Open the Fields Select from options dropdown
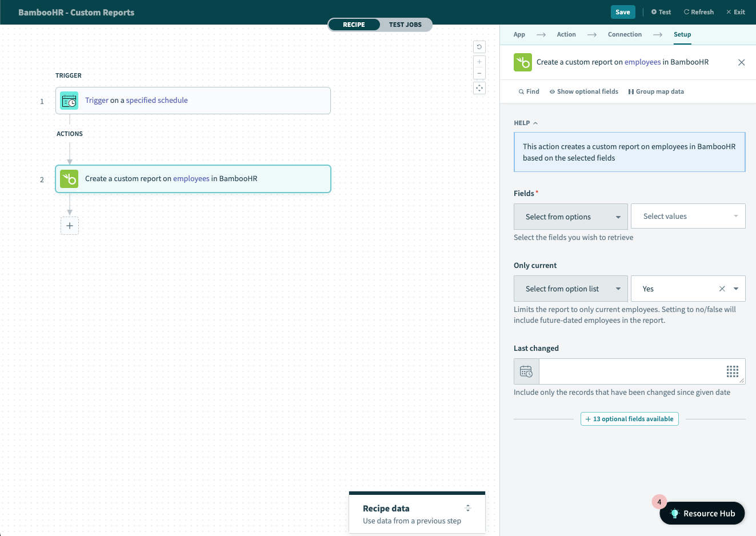The image size is (756, 536). click(x=570, y=217)
